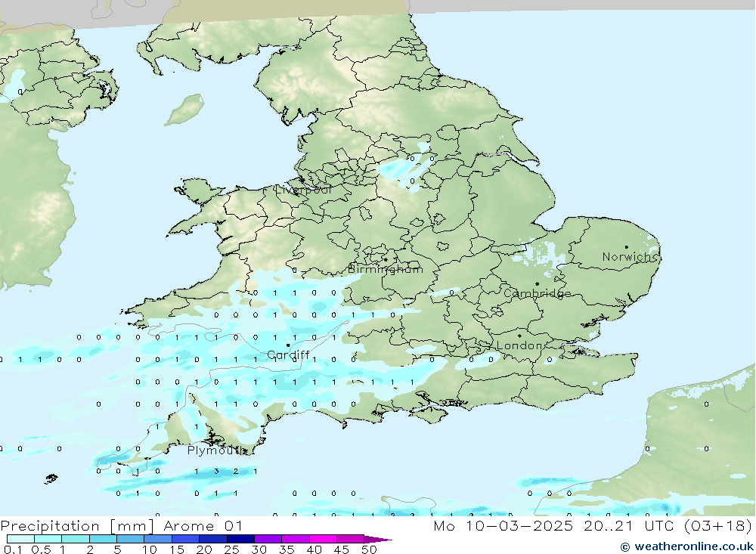756x554 pixels.
Task: Click the legend value 50
Action: [x=369, y=549]
